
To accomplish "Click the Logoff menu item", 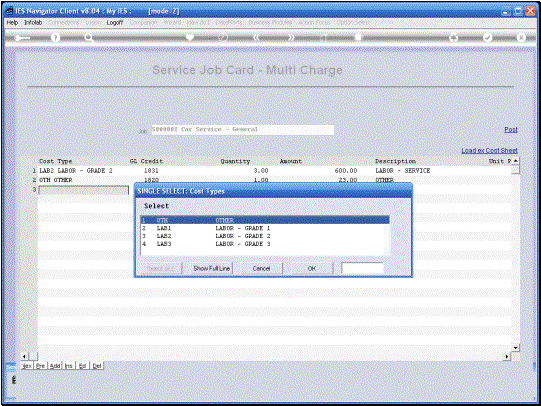I will point(115,22).
